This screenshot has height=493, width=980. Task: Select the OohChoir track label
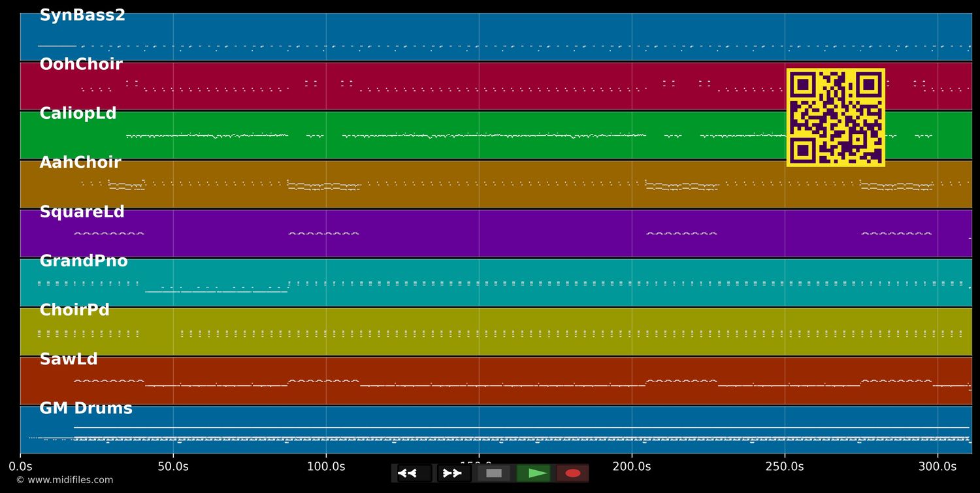(81, 65)
